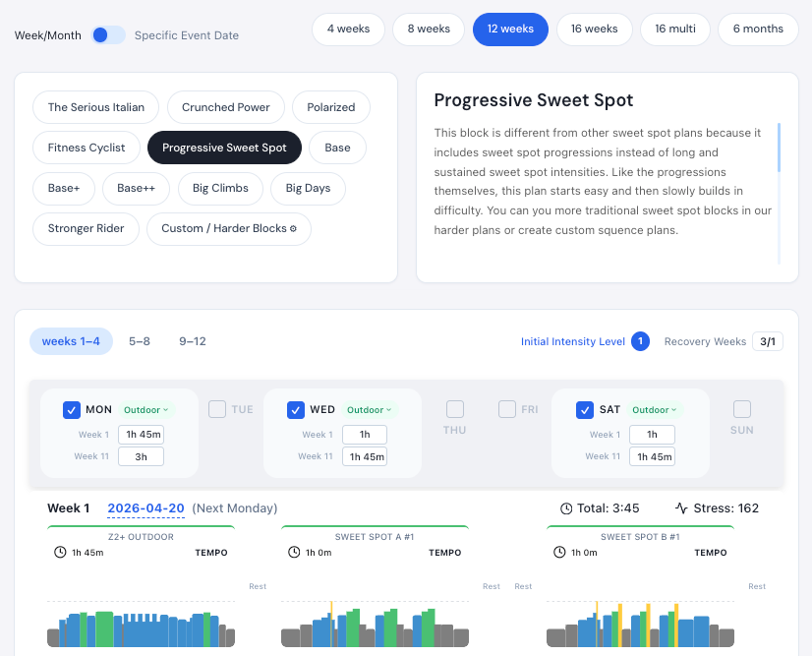Screen dimensions: 812x656
Task: Click the clock icon on Z2+ Outdoor workout
Action: [61, 553]
